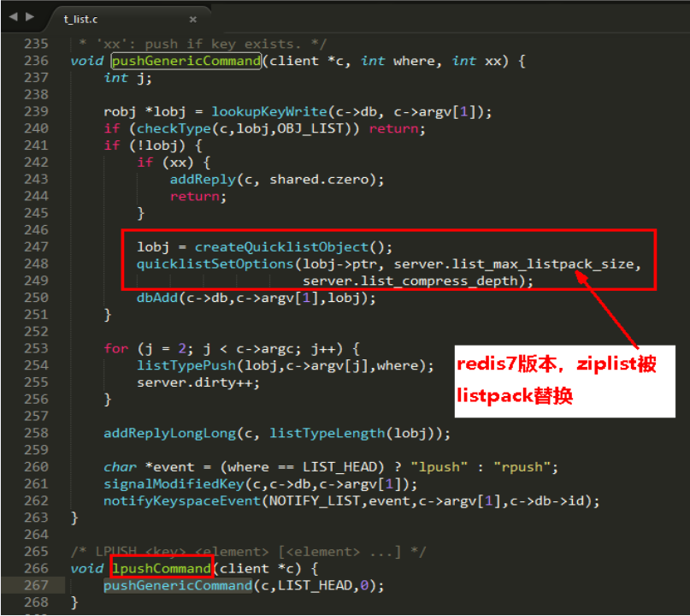This screenshot has width=690, height=616.
Task: Click addReply call on line 243
Action: (x=203, y=180)
